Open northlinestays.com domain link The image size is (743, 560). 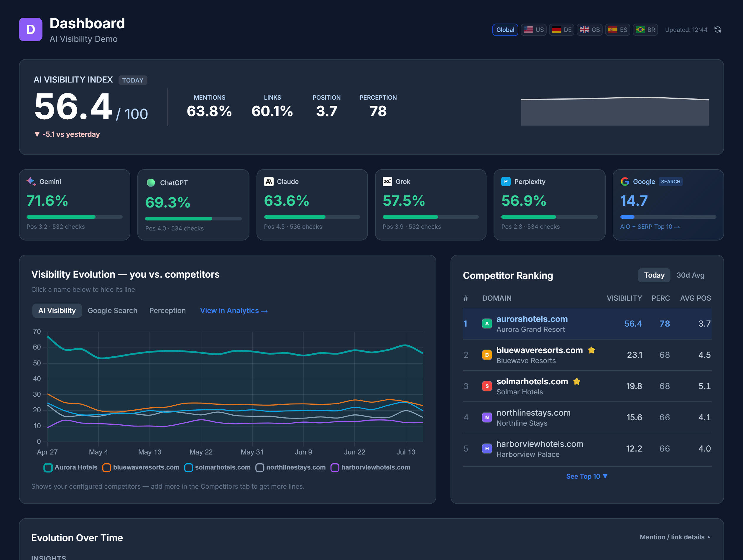pos(533,413)
